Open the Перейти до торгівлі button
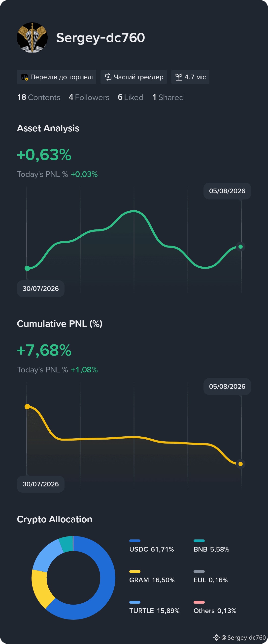 click(57, 77)
